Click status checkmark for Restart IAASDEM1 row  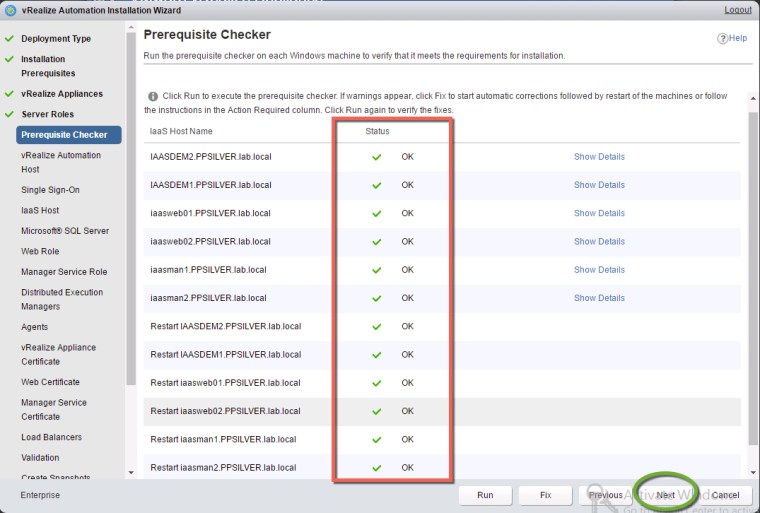tap(377, 355)
